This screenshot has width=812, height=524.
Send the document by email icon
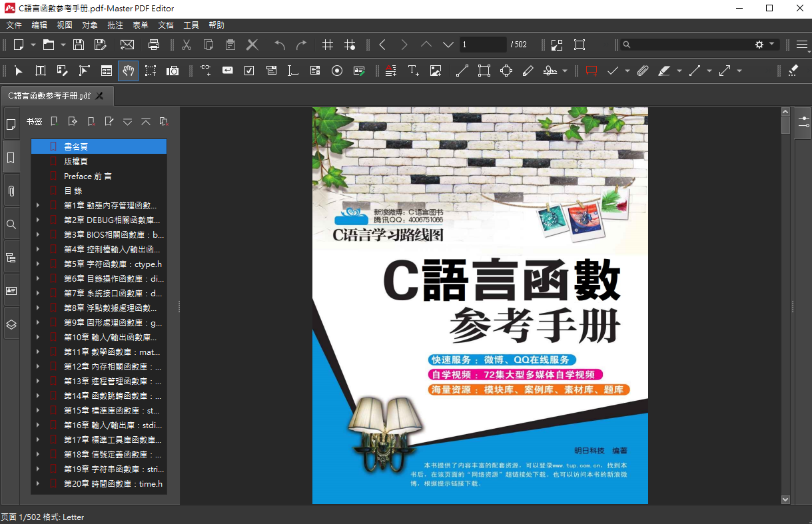[127, 45]
